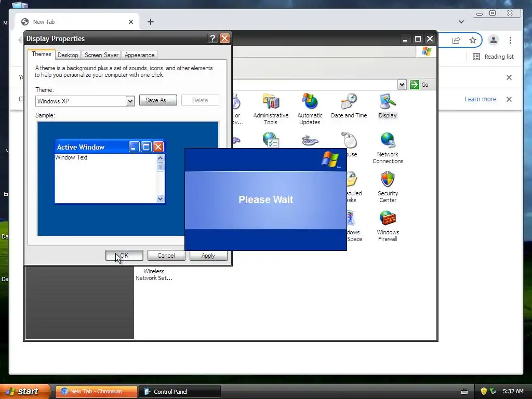Switch to New Tab - Chromium taskbar item
Screen dimensions: 532x399
coord(96,392)
